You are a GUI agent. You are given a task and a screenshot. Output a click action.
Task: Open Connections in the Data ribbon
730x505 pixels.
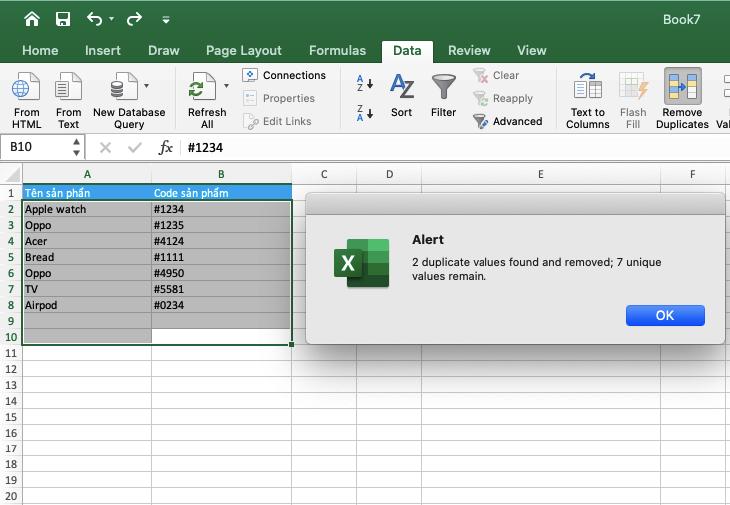click(x=284, y=75)
